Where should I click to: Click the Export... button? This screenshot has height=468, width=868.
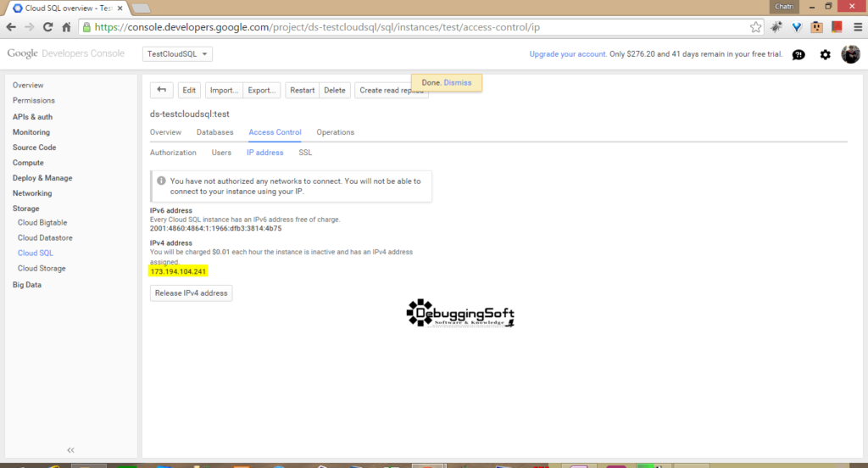coord(261,90)
